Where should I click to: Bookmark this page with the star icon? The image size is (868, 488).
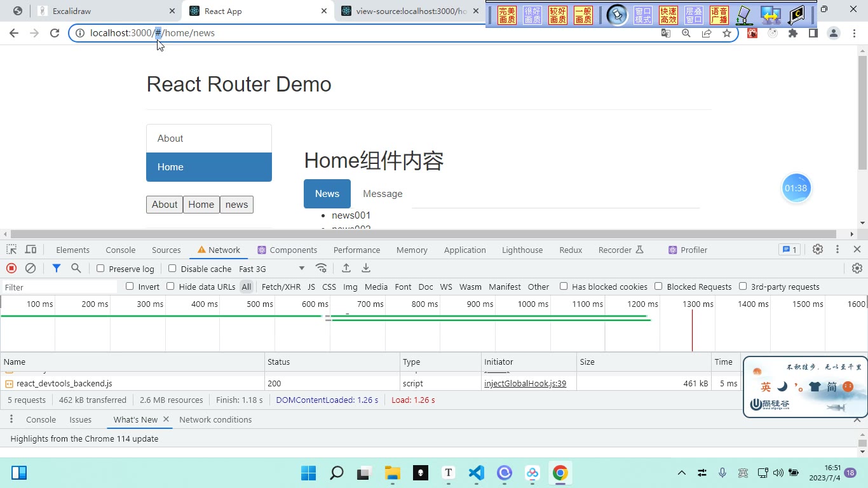[x=727, y=33]
